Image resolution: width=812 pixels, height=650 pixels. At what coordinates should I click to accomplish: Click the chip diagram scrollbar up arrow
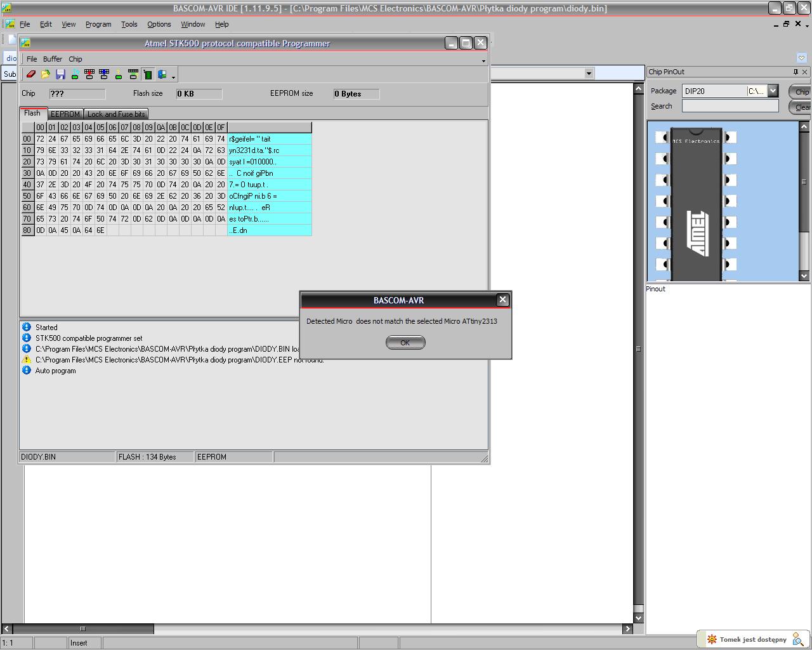(x=804, y=127)
